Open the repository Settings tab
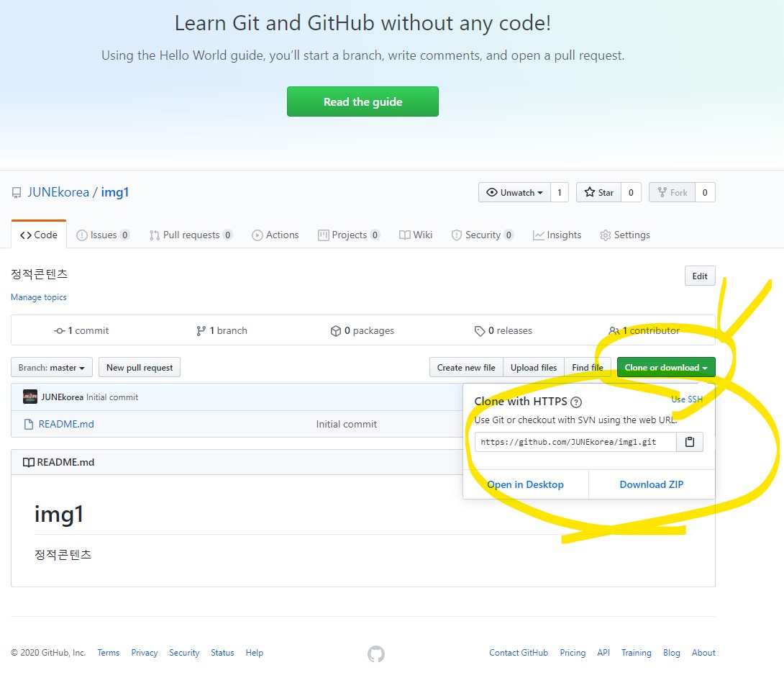Viewport: 784px width, 683px height. click(x=625, y=235)
